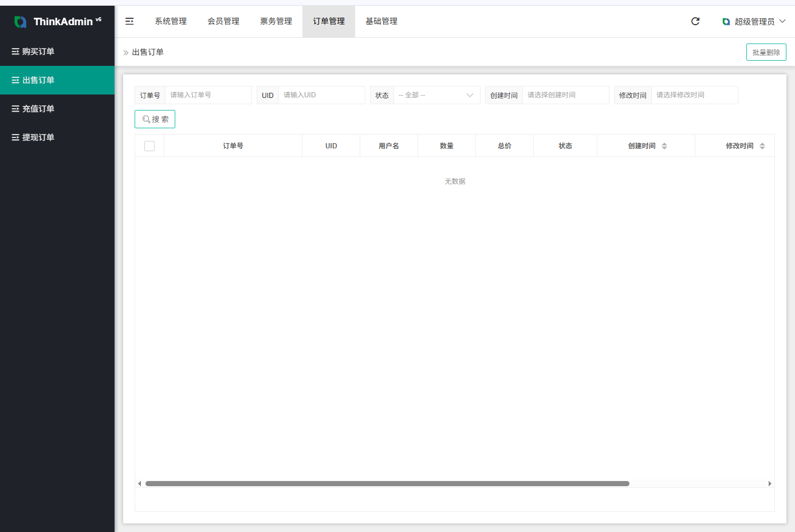Image resolution: width=795 pixels, height=532 pixels.
Task: Sort by 创建时间 column arrows
Action: 664,146
